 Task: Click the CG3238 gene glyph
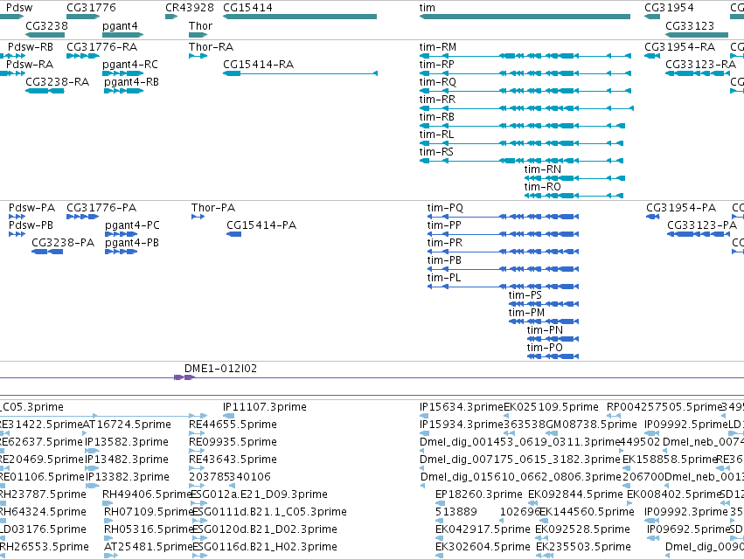tap(45, 35)
